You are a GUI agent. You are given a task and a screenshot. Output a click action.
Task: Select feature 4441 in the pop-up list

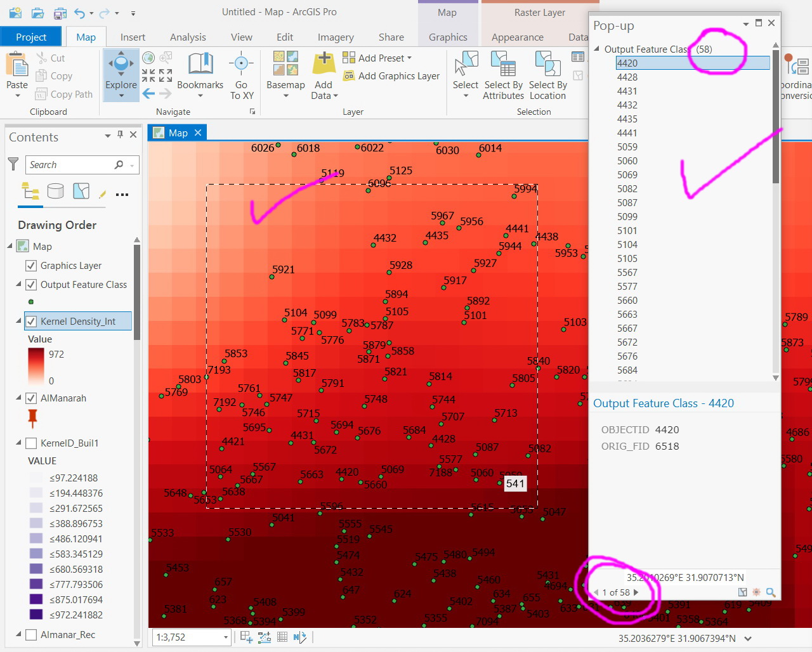tap(627, 133)
